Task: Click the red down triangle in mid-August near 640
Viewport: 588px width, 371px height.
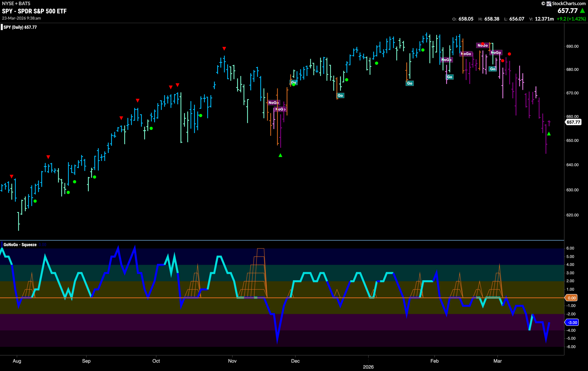Action: click(x=48, y=157)
